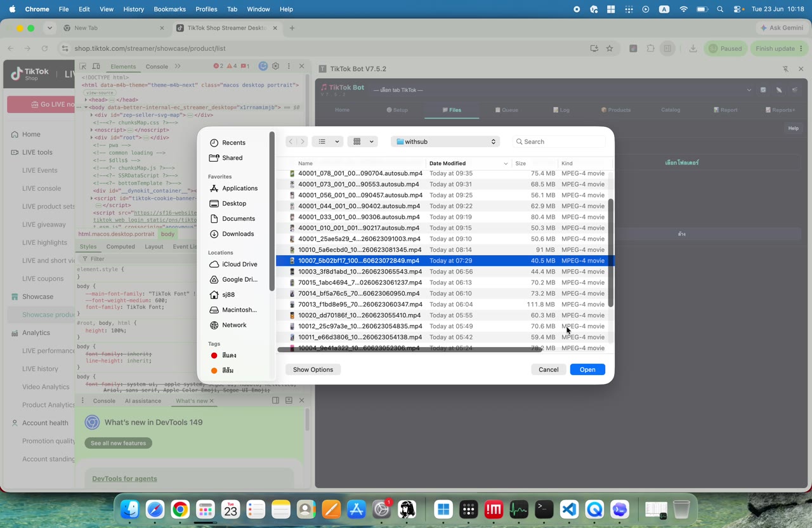Screen dimensions: 812x528
Task: Open the withsub folder path popup
Action: (x=445, y=142)
